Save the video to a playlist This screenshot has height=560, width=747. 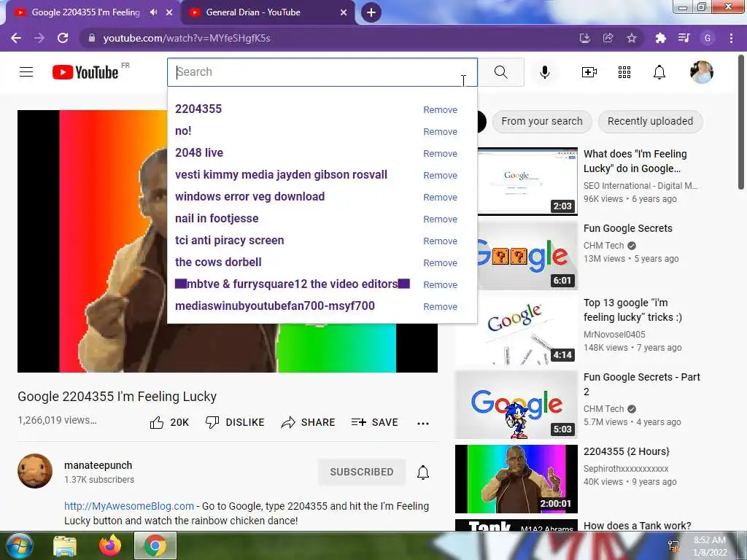coord(374,422)
